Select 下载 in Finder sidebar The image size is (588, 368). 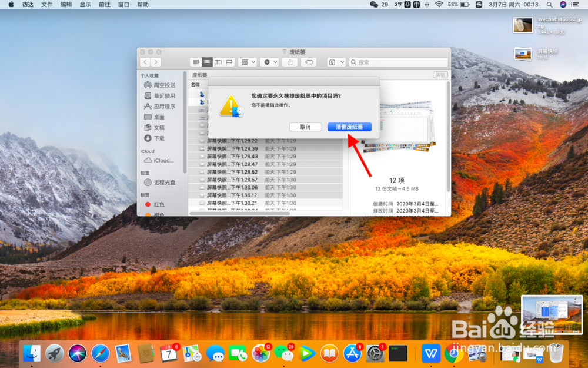pyautogui.click(x=155, y=138)
